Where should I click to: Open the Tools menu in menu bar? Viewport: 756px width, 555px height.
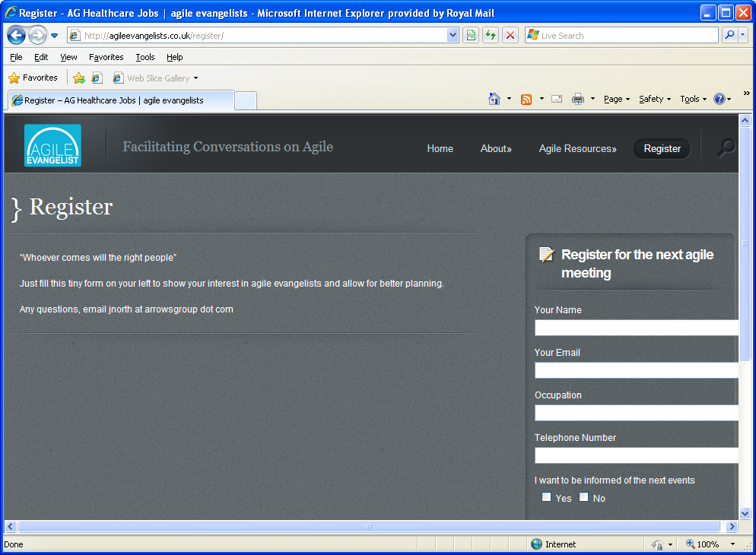point(145,57)
